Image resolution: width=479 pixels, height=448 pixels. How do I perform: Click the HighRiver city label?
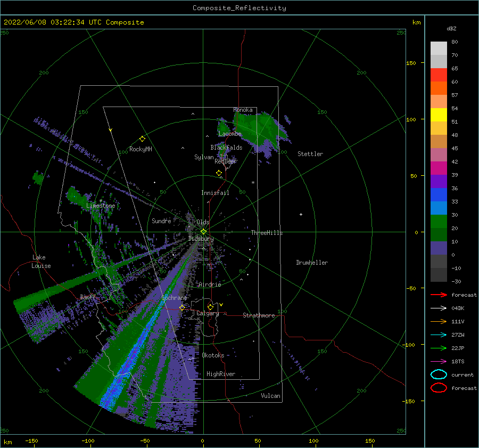[x=221, y=374]
